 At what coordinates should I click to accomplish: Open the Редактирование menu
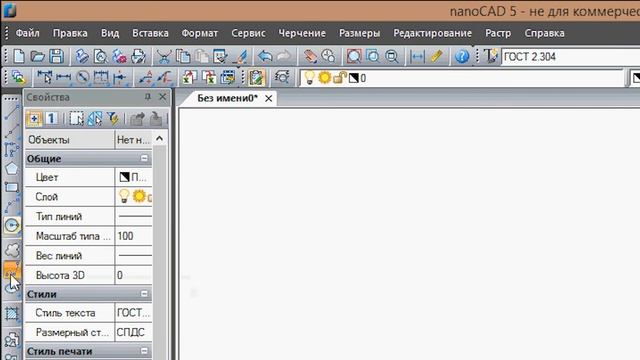click(433, 33)
